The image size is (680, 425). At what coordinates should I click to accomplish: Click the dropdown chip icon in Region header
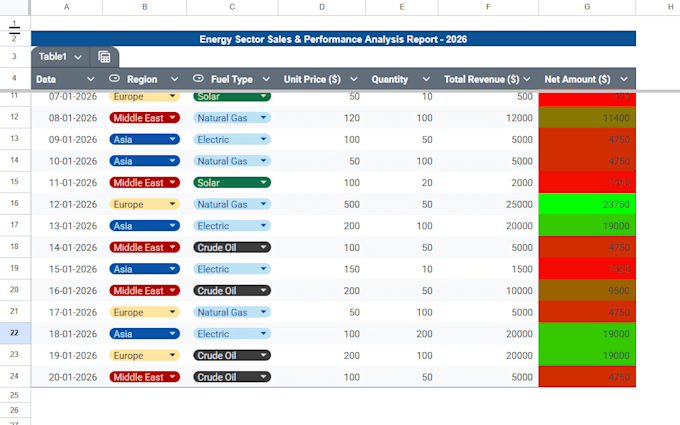114,78
